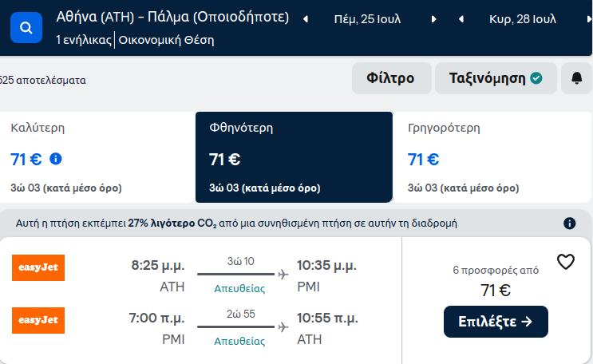Click the Απευθείας link on outbound flight
593x364 pixels.
click(239, 289)
